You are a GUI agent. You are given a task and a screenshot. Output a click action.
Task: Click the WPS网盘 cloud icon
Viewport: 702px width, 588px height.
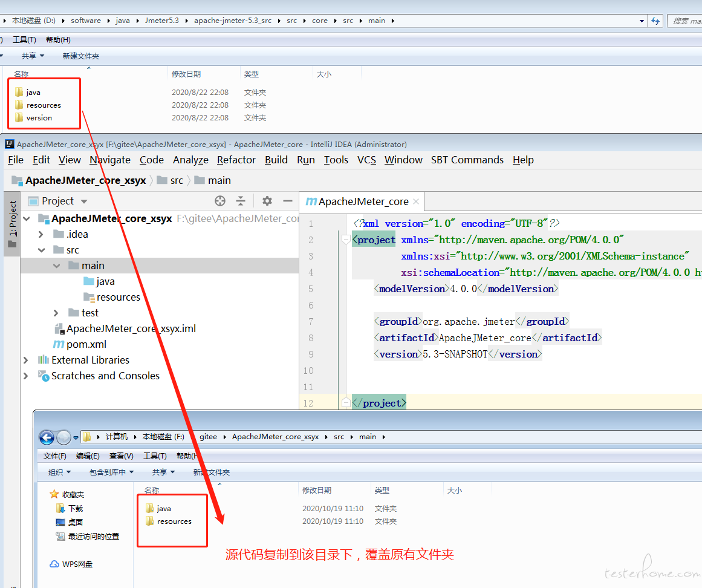(x=54, y=564)
